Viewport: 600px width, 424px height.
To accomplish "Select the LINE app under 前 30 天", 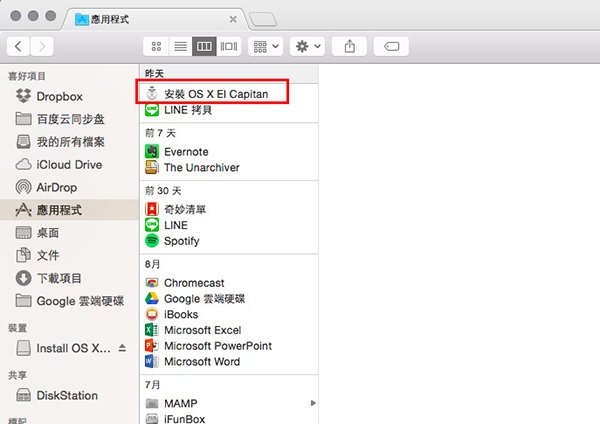I will (x=166, y=225).
